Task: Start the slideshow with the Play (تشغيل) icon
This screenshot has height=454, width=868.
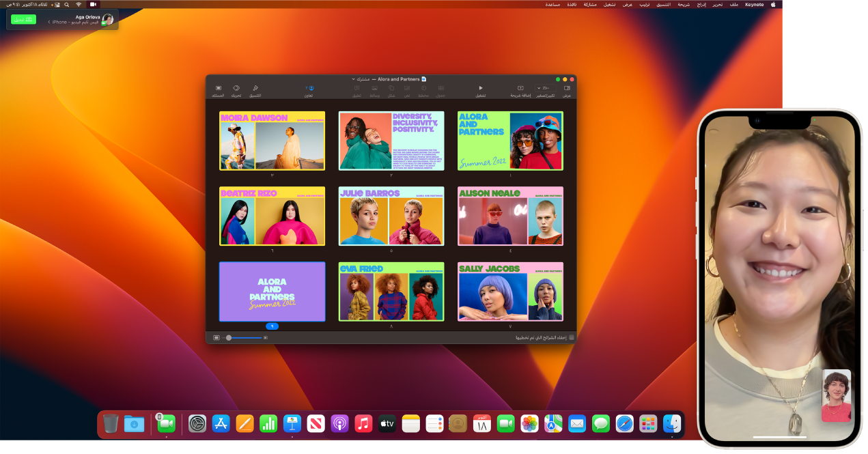Action: click(x=480, y=89)
